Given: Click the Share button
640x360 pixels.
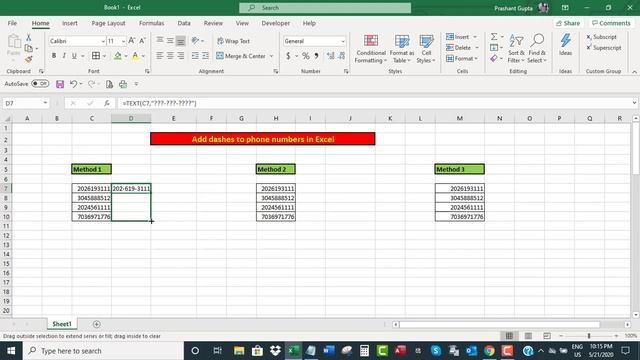Looking at the screenshot, I should click(x=568, y=23).
